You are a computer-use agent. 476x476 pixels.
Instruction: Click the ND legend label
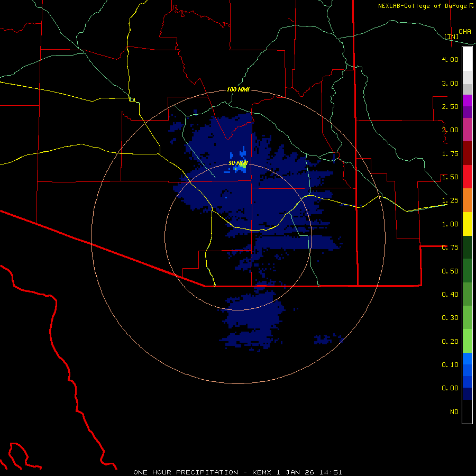454,412
